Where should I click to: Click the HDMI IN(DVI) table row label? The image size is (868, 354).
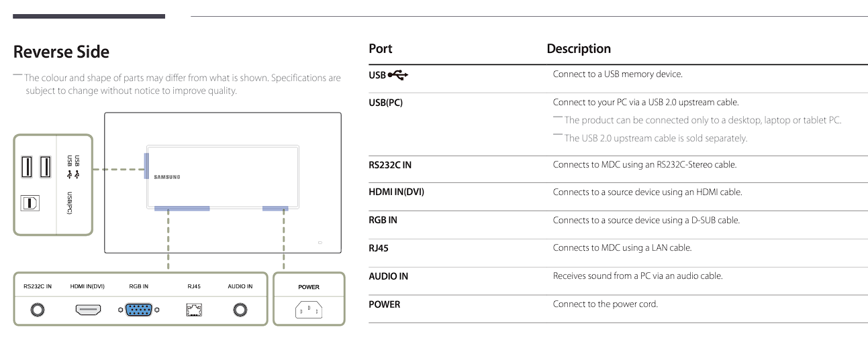coord(396,192)
